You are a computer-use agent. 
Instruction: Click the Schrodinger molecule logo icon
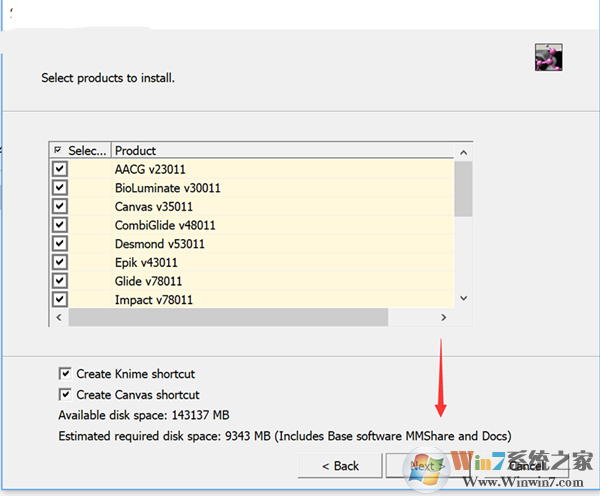(548, 57)
